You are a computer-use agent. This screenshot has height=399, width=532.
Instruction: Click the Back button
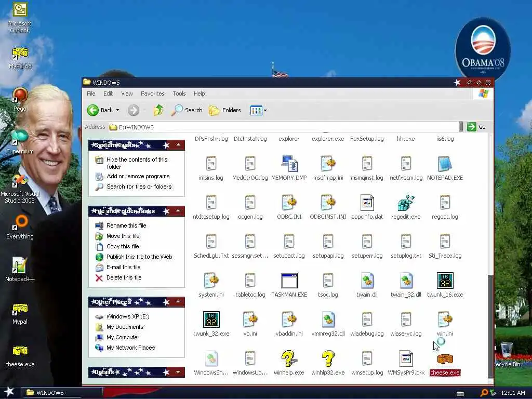100,110
